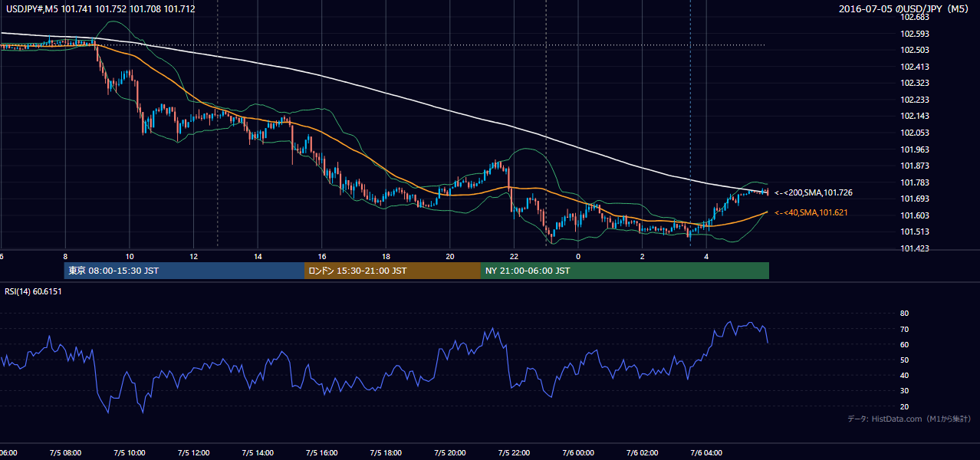Click hour mark 16 below the price chart

[322, 256]
